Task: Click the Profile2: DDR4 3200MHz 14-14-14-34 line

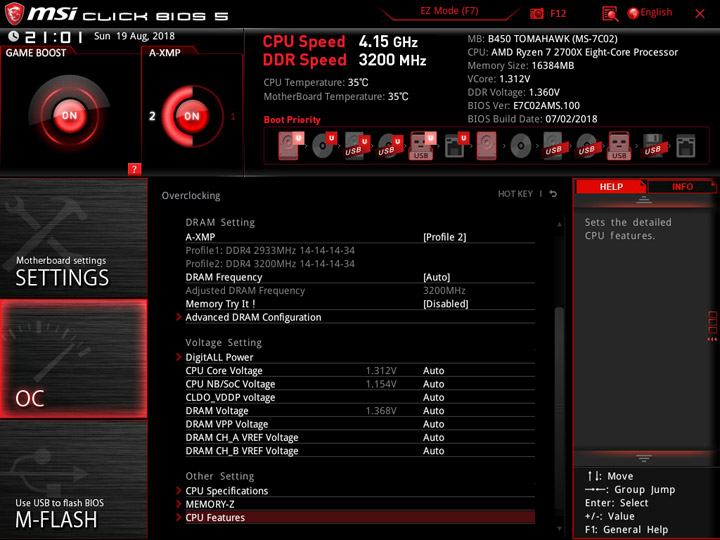Action: pos(270,264)
